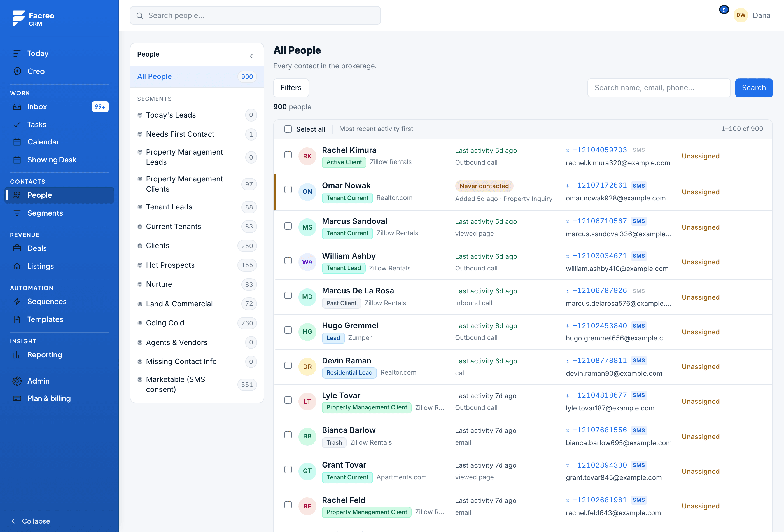Viewport: 784px width, 532px height.
Task: Select William Ashby's row checkbox
Action: [x=288, y=261]
